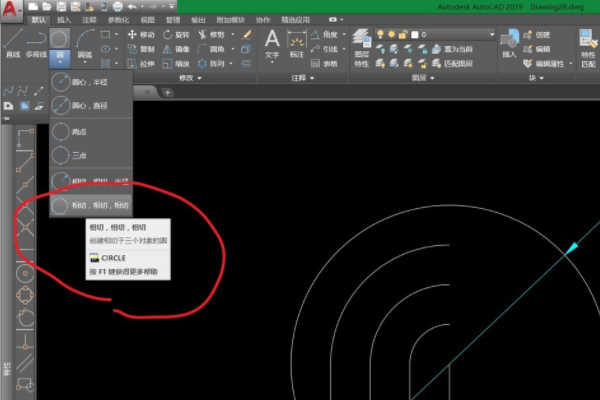The image size is (600, 400).
Task: Click the Save icon in quick access toolbar
Action: [x=61, y=7]
